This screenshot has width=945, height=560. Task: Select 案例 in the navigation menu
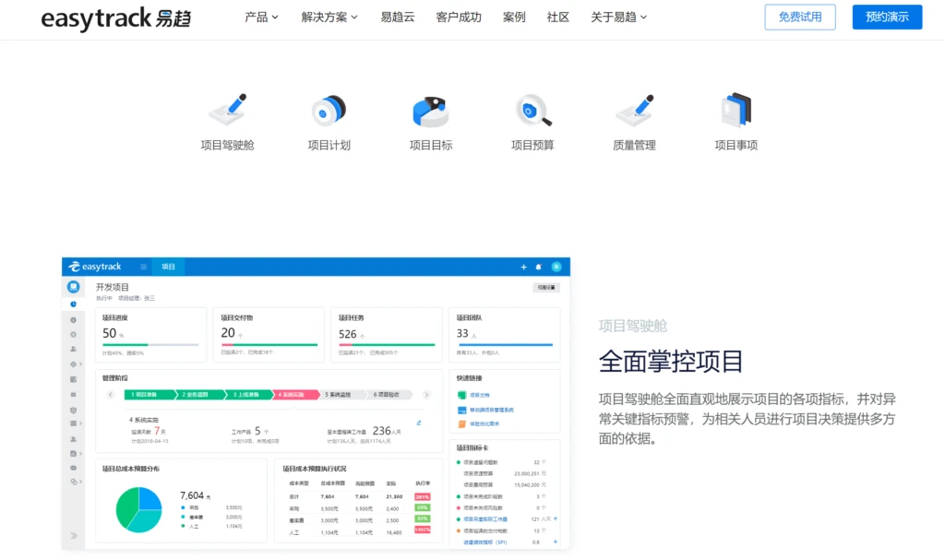513,16
